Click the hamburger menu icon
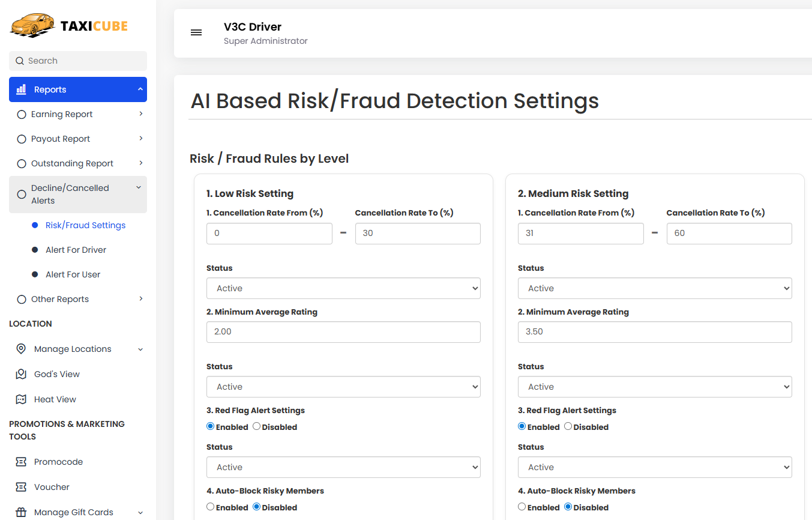812x520 pixels. point(196,32)
